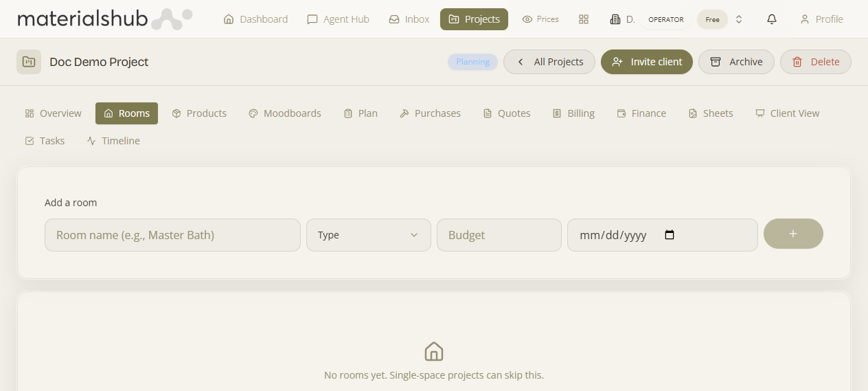Open the Profile page
This screenshot has height=391, width=868.
821,19
